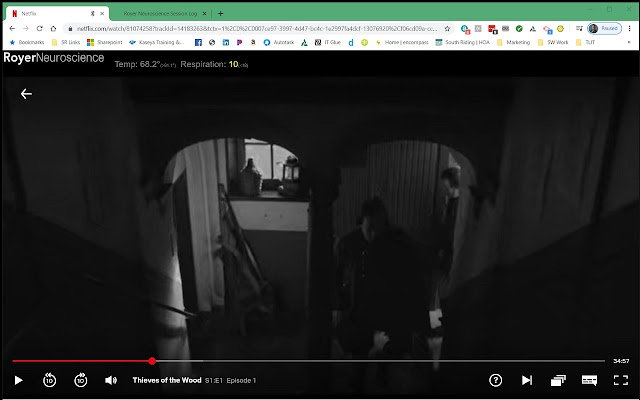This screenshot has width=640, height=400.
Task: Open the Sharepoint bookmark
Action: pyautogui.click(x=105, y=42)
